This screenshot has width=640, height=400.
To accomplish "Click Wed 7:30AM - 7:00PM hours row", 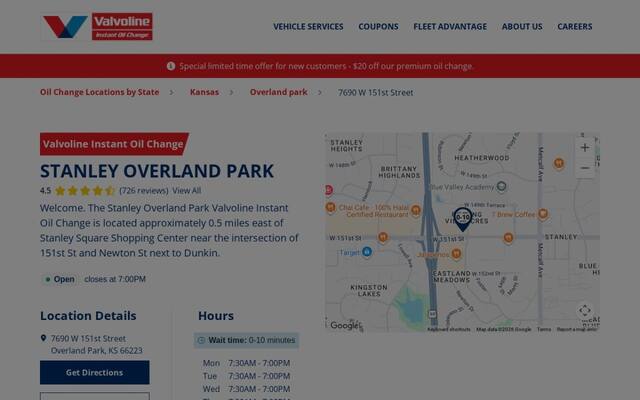I will [x=247, y=389].
